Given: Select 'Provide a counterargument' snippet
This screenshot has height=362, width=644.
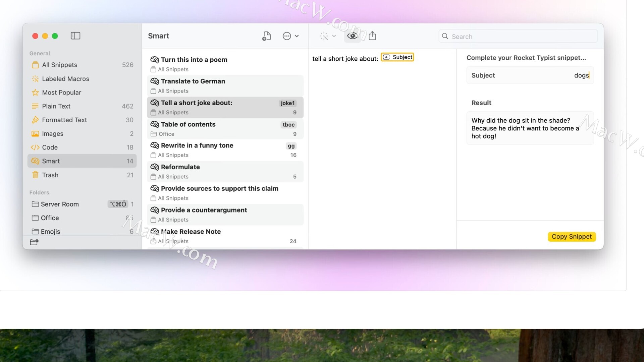Looking at the screenshot, I should [225, 215].
